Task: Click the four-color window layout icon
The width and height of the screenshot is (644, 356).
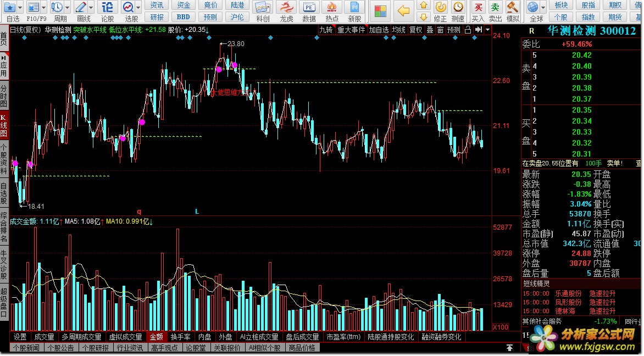Action: click(x=380, y=11)
